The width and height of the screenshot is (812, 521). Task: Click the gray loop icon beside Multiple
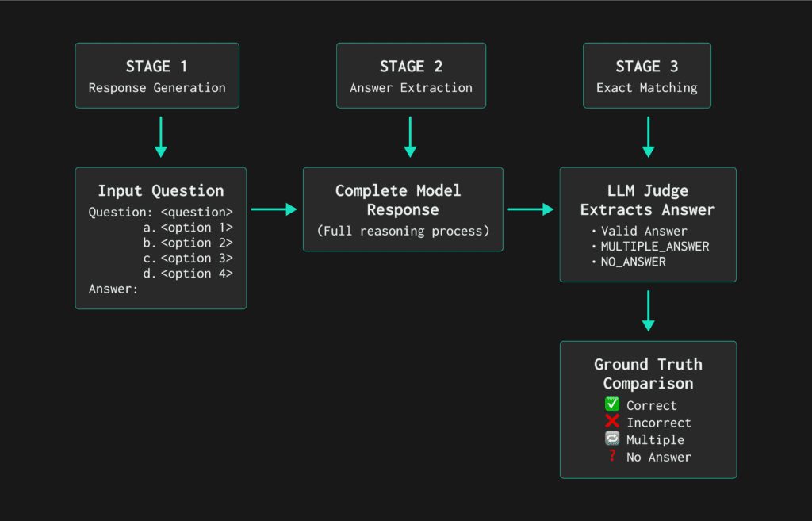tap(612, 439)
